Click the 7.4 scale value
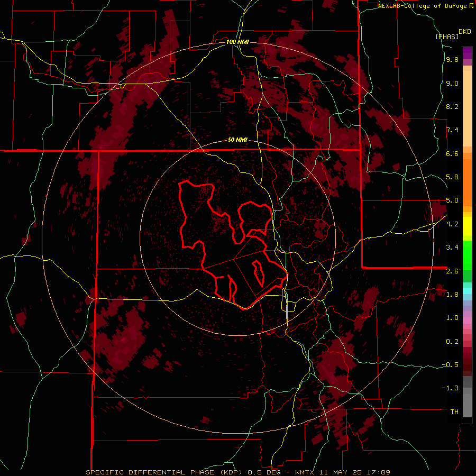The height and width of the screenshot is (476, 476). 452,130
